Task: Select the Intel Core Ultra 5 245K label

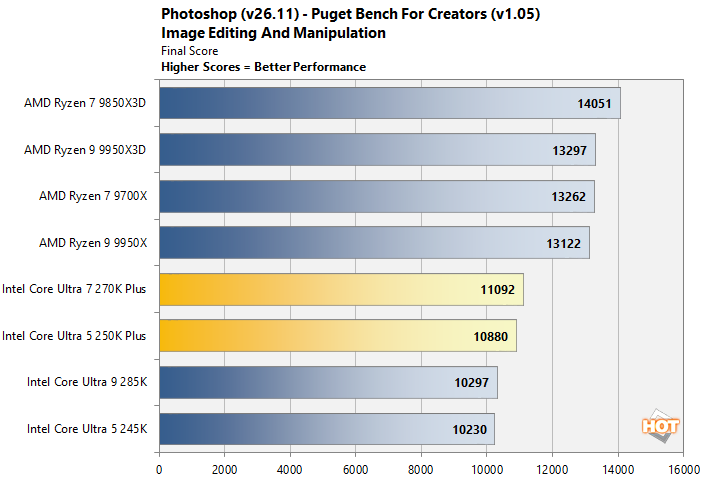Action: coord(87,429)
